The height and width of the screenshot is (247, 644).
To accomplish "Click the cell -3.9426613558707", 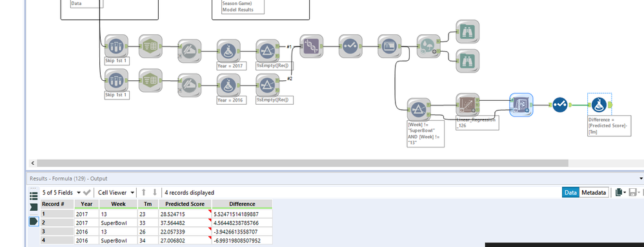I will coord(243,231).
